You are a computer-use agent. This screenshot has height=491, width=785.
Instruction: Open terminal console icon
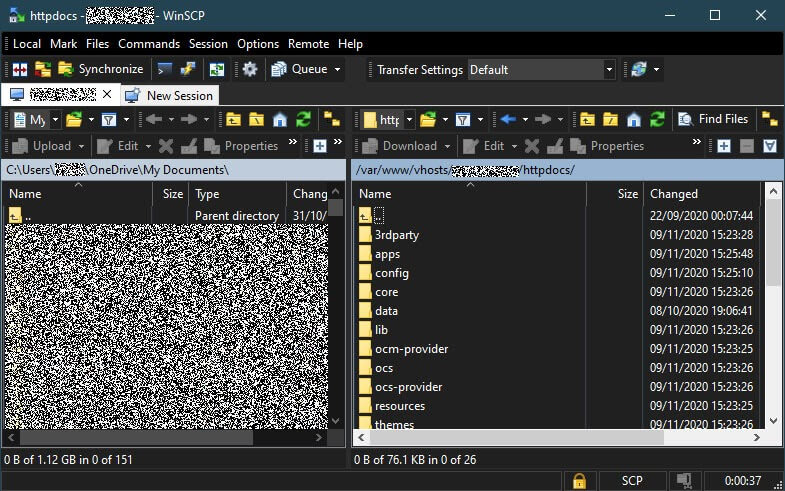pyautogui.click(x=164, y=69)
